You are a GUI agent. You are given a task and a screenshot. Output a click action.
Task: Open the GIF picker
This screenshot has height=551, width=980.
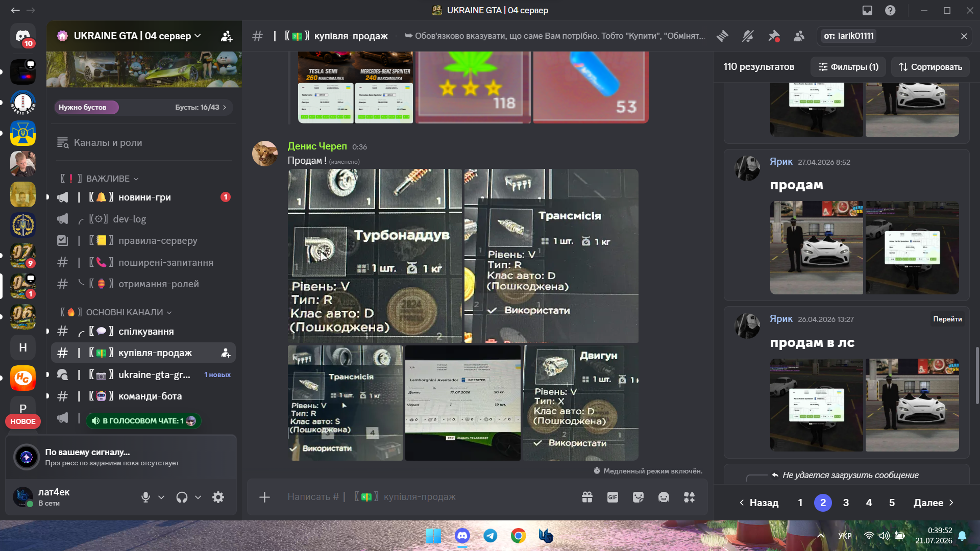pos(612,497)
